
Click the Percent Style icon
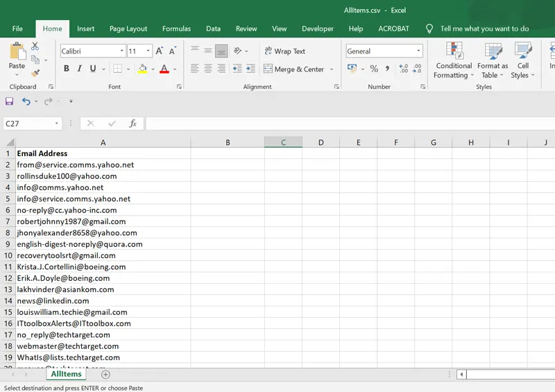[x=374, y=69]
